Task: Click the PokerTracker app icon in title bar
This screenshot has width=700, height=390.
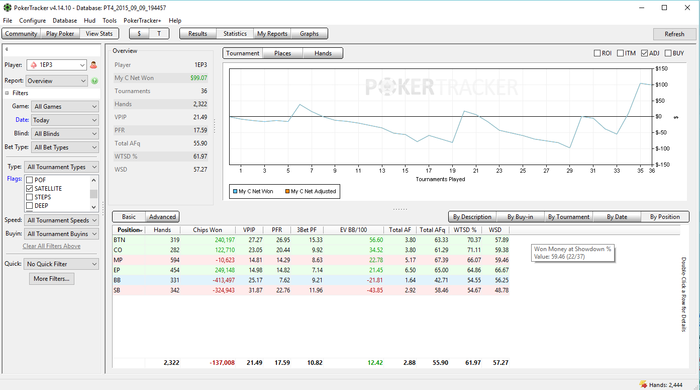Action: 7,8
